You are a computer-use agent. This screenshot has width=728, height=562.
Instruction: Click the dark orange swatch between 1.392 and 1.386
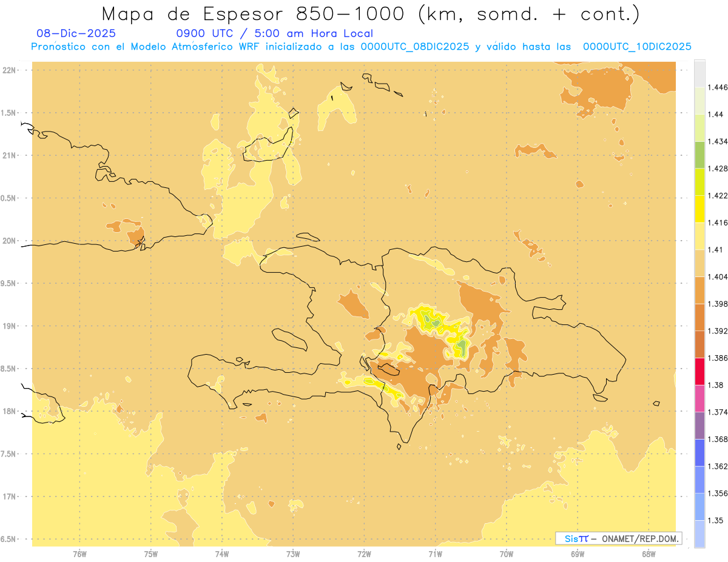click(699, 344)
